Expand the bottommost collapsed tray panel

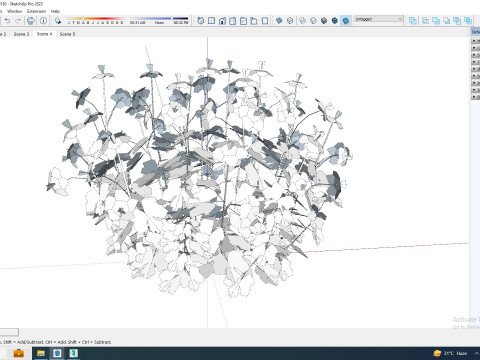(x=475, y=97)
